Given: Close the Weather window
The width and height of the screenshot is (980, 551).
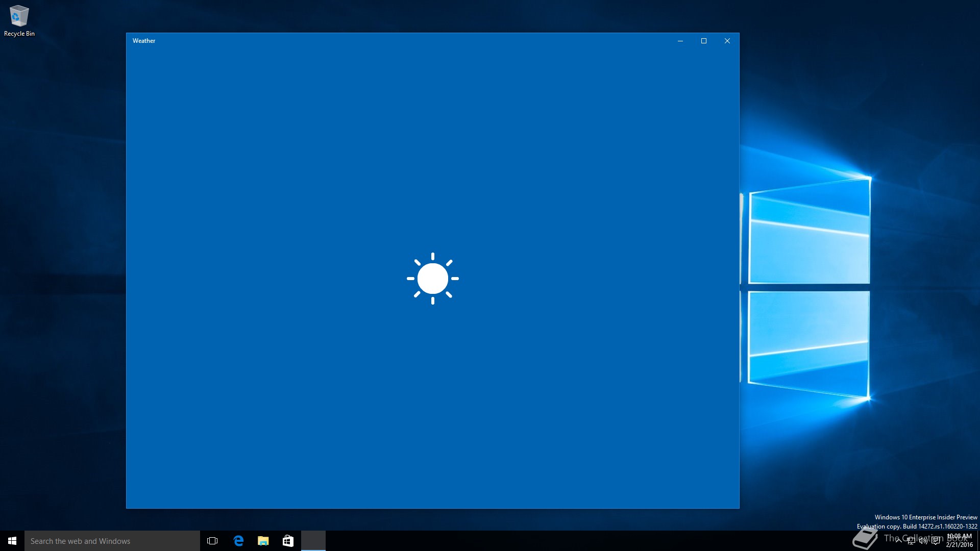Looking at the screenshot, I should (727, 41).
